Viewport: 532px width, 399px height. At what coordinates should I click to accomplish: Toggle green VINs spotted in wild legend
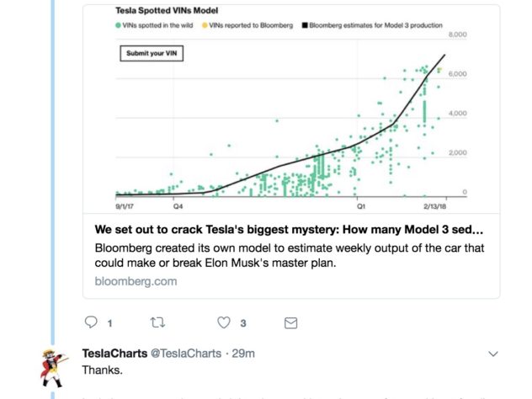tap(154, 25)
